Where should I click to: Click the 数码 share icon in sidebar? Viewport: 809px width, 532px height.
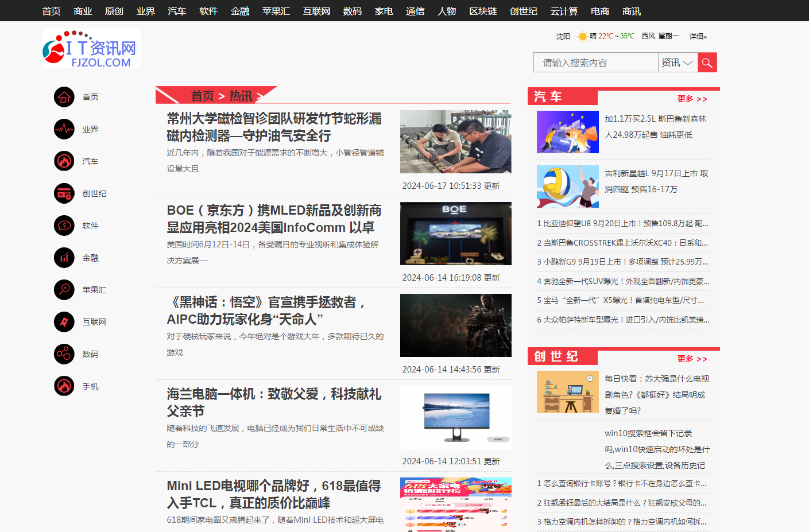pos(64,354)
